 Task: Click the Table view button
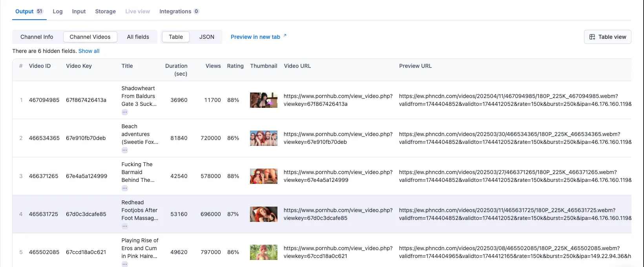tap(608, 37)
